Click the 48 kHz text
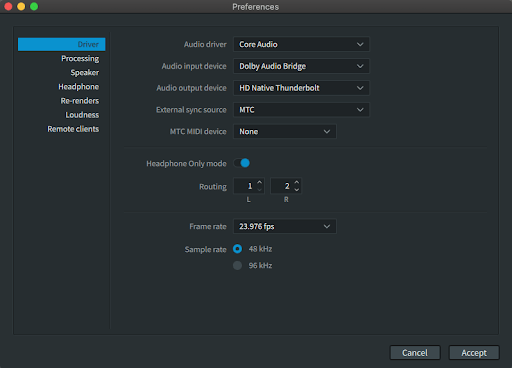Screen dimensions: 512x368 coord(260,249)
